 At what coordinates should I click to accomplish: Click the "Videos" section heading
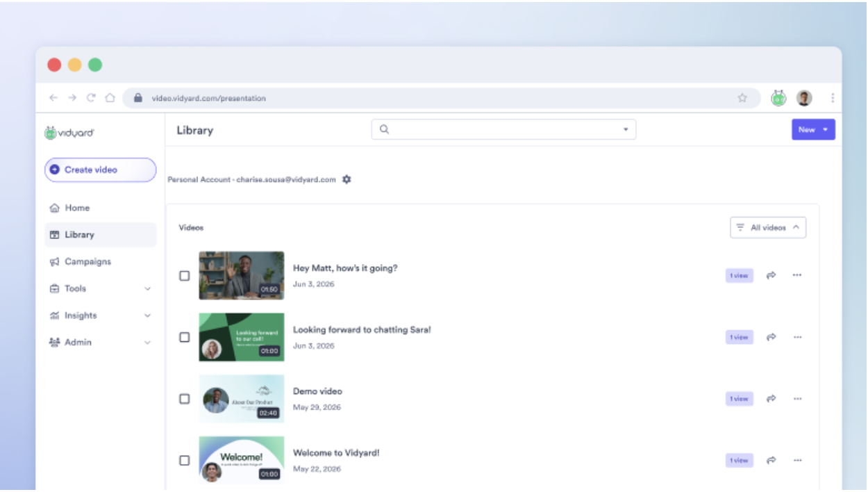coord(191,227)
